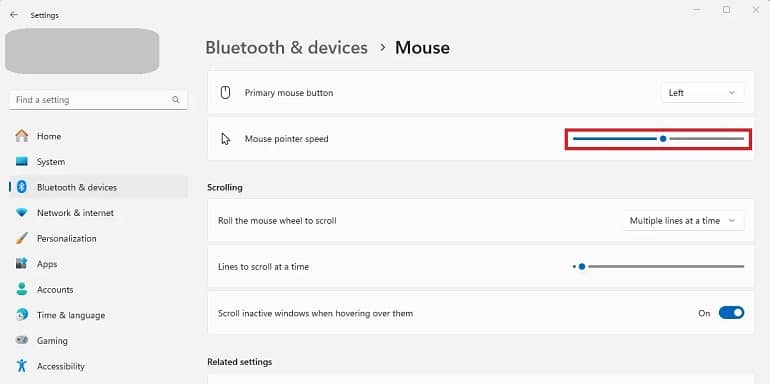Click the back arrow in Settings
The height and width of the screenshot is (384, 770).
coord(14,15)
